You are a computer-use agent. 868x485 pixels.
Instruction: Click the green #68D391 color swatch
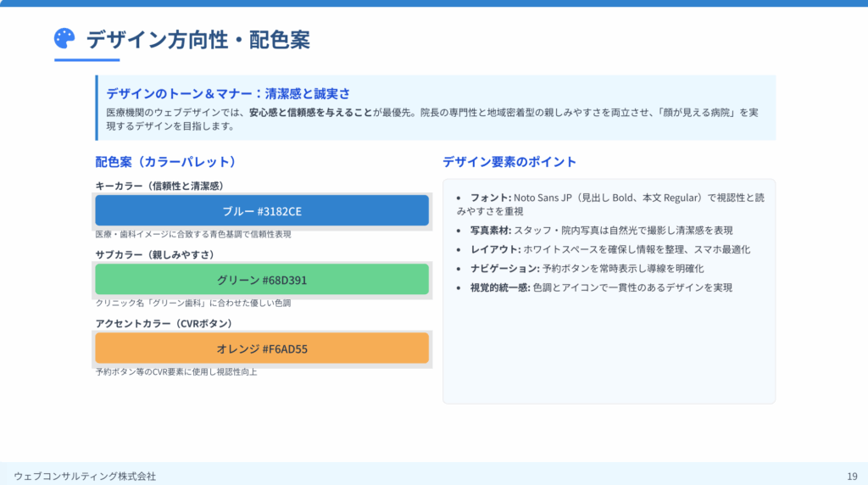click(262, 280)
